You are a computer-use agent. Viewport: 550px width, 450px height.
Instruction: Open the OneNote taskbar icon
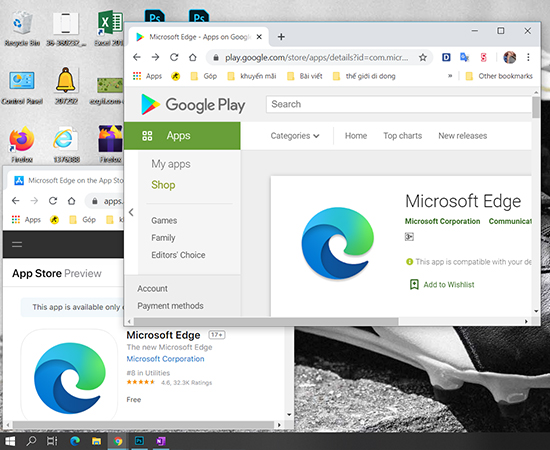point(161,441)
